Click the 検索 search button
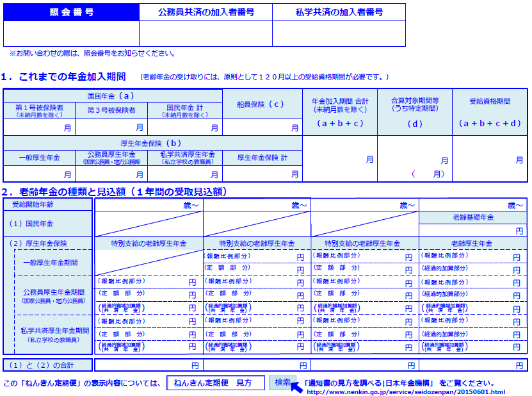The height and width of the screenshot is (396, 532). [x=282, y=383]
